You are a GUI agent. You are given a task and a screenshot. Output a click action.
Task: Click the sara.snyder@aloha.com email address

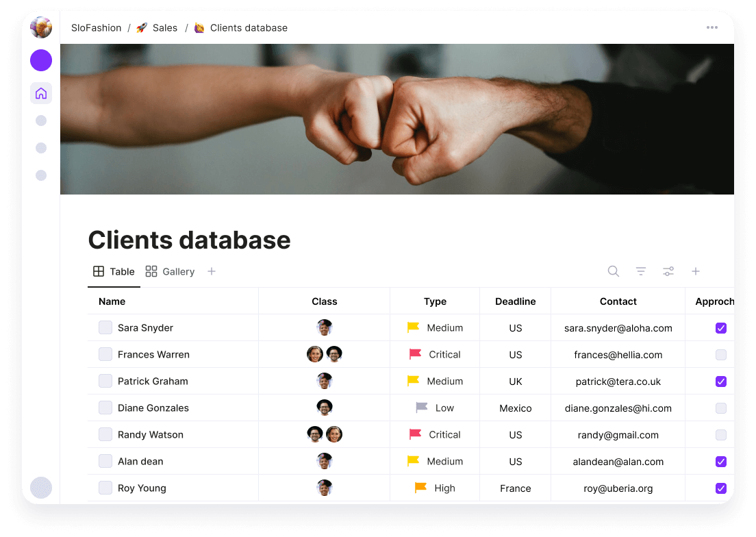pos(618,328)
